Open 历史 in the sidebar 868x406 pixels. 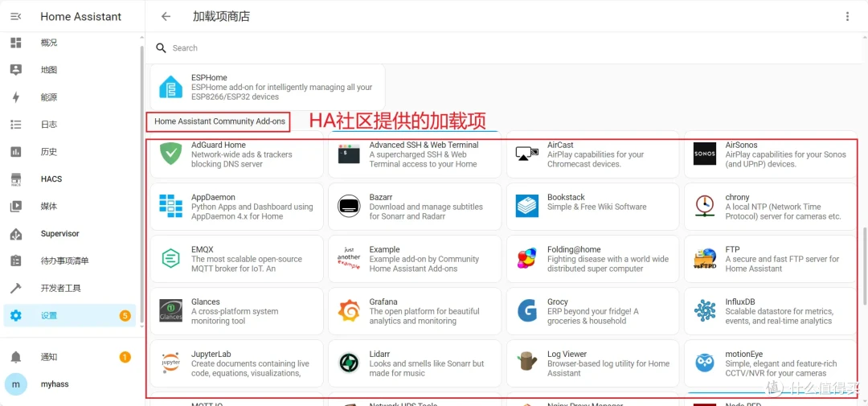coord(70,152)
